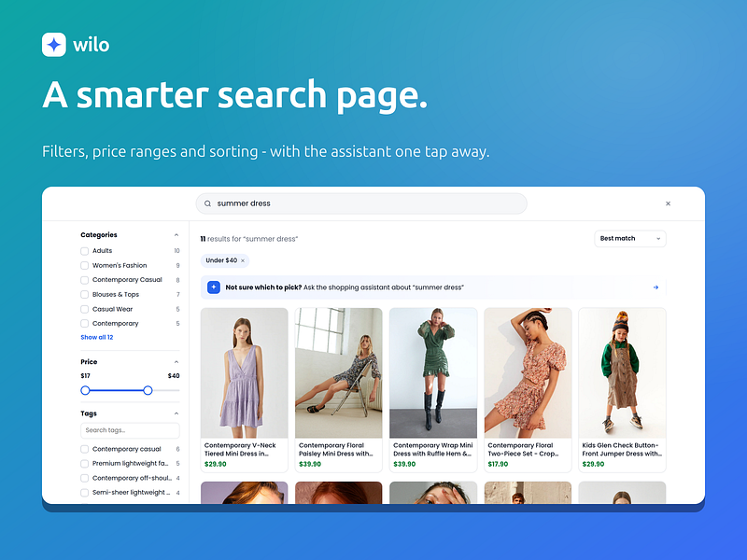Click the $17.90 price text
The height and width of the screenshot is (560, 747).
click(x=498, y=464)
